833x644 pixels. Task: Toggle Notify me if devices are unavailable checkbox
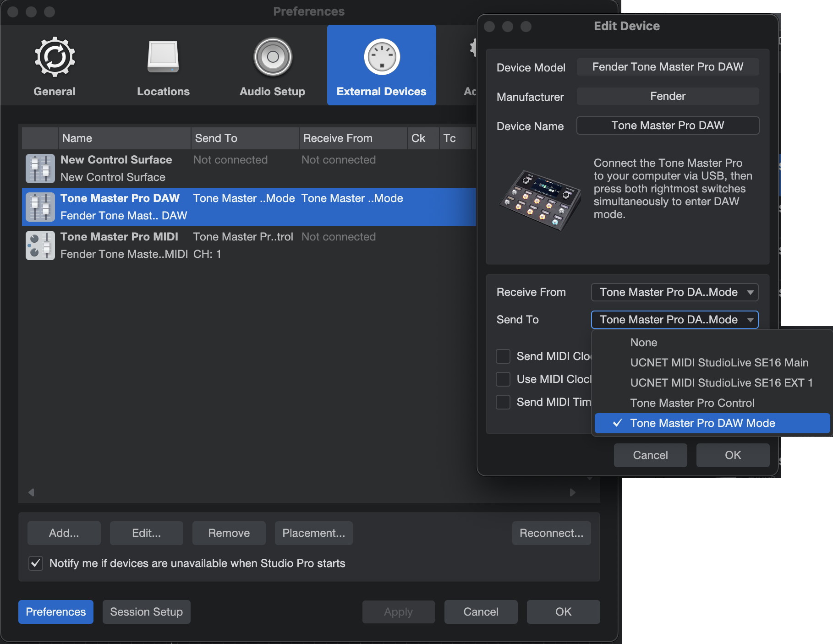click(x=36, y=563)
